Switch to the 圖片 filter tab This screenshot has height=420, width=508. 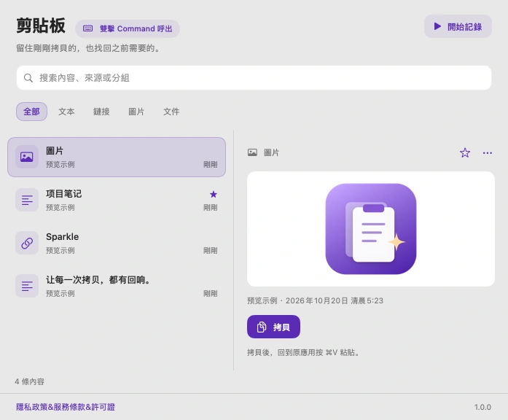(x=136, y=112)
